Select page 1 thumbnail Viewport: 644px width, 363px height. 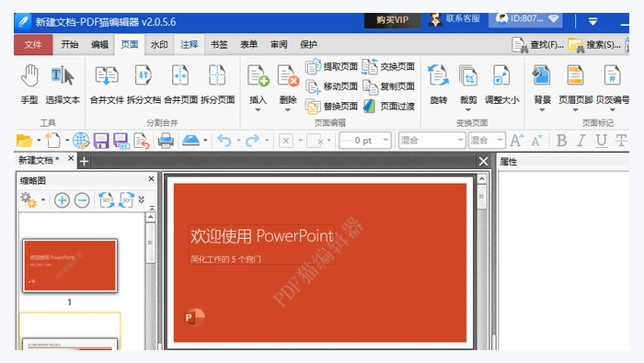coord(70,266)
